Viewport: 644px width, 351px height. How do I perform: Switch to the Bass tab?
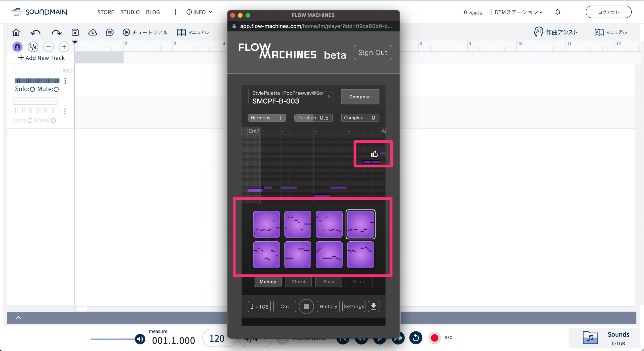click(x=329, y=282)
